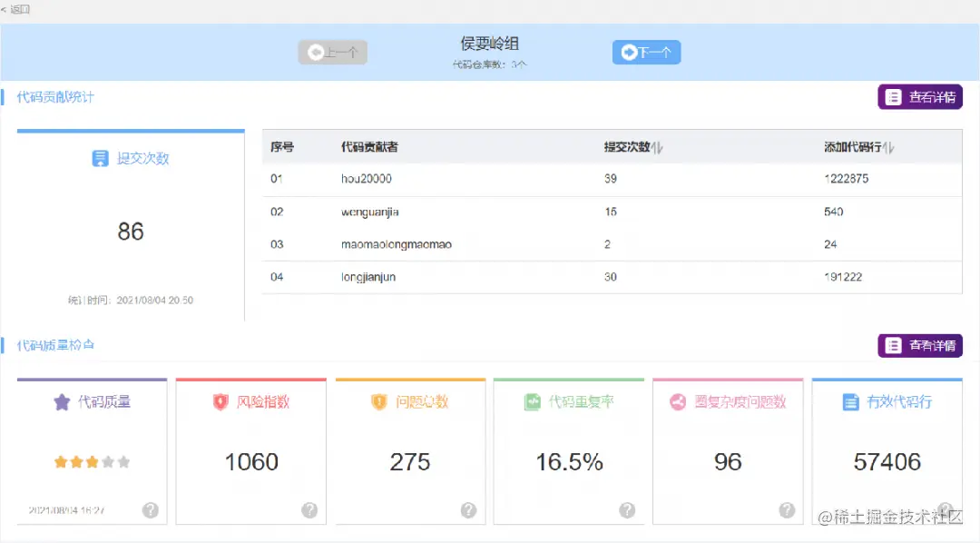Open the help tooltip on 代码质量 card
Image resolution: width=980 pixels, height=543 pixels.
(150, 509)
